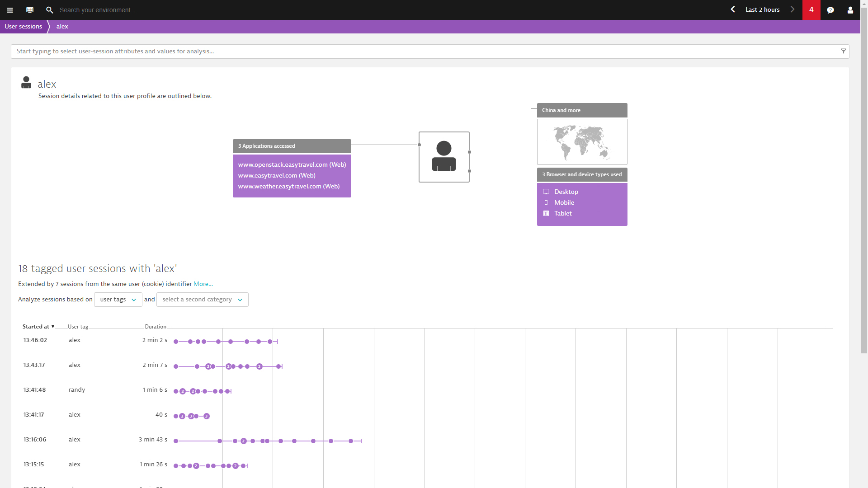This screenshot has height=488, width=868.
Task: Open the dashboards icon in top bar
Action: pos(30,10)
